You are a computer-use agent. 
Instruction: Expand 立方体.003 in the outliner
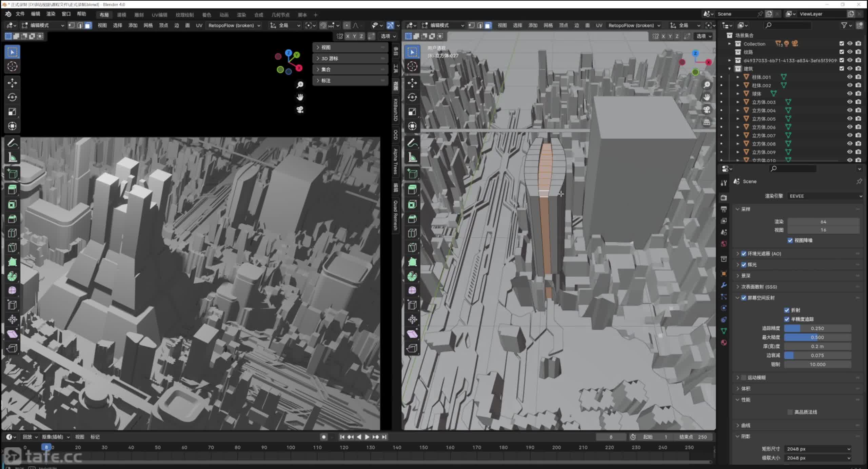tap(738, 102)
